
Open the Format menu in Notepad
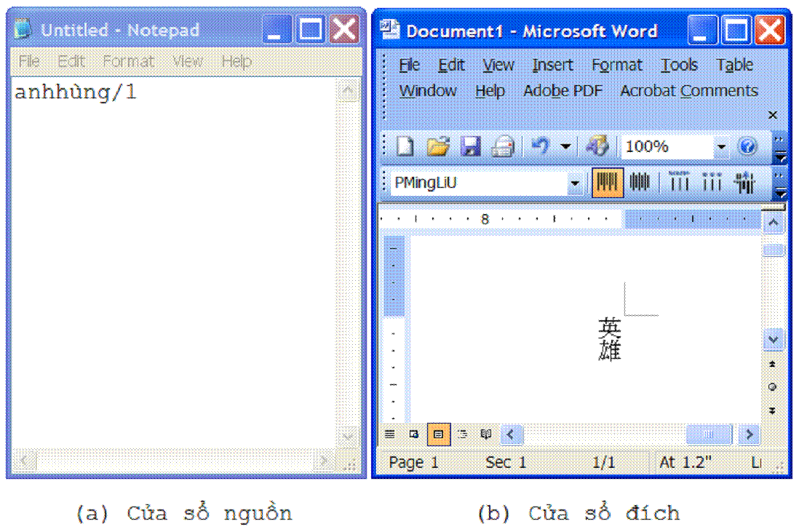click(128, 62)
